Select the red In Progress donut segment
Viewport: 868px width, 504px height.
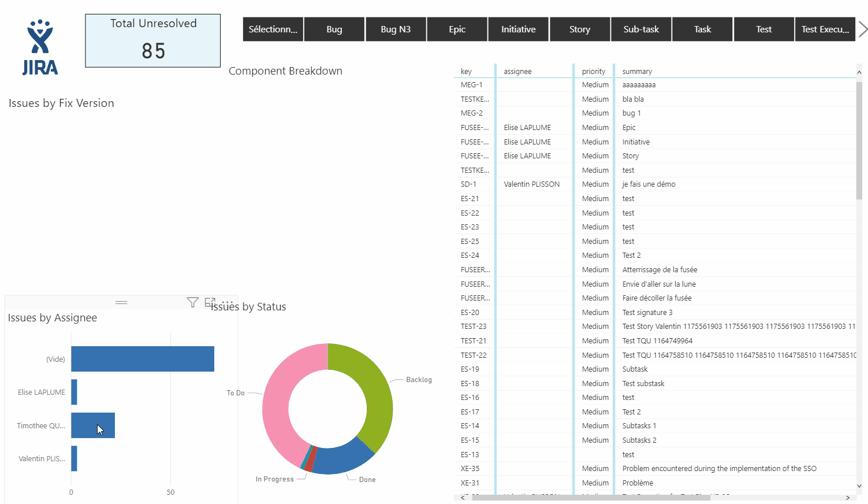tap(310, 460)
